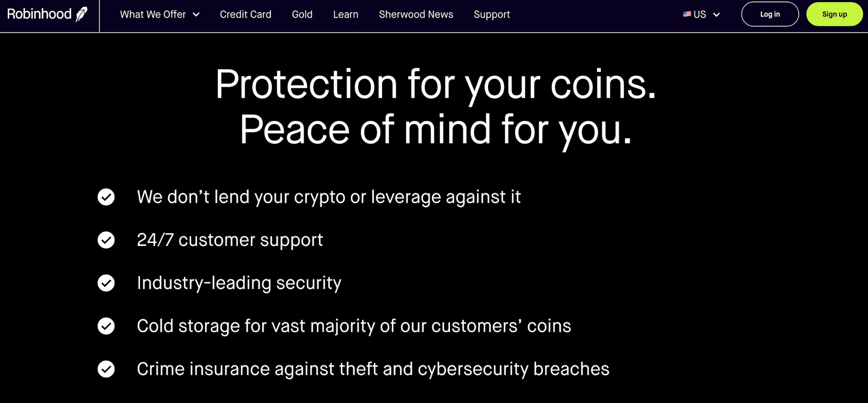Click checkmark icon beside crypto lending statement
The width and height of the screenshot is (868, 403).
[x=106, y=197]
